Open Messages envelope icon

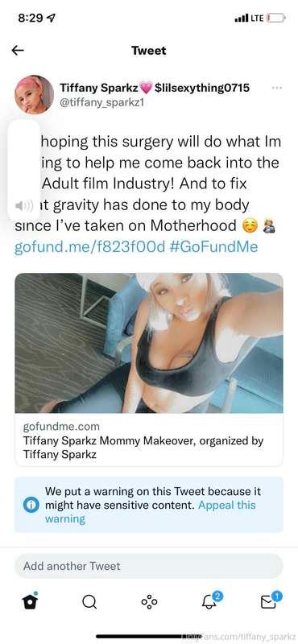click(271, 601)
